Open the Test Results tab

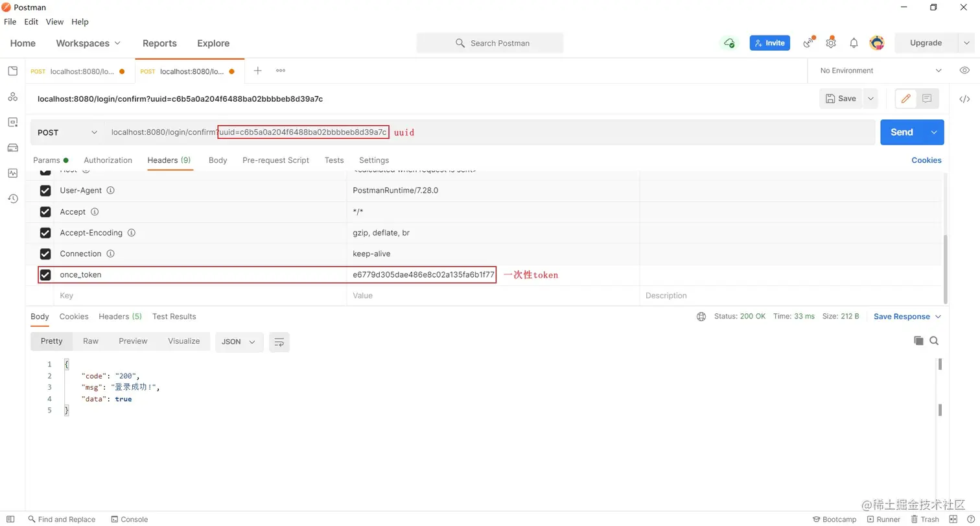(x=174, y=317)
